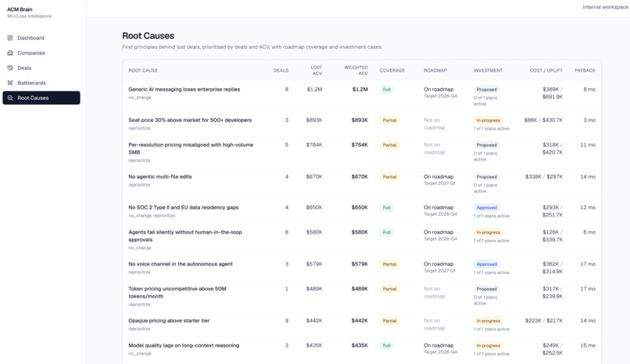Click the '6 mo' payback value
Image resolution: width=630 pixels, height=364 pixels.
tap(589, 232)
